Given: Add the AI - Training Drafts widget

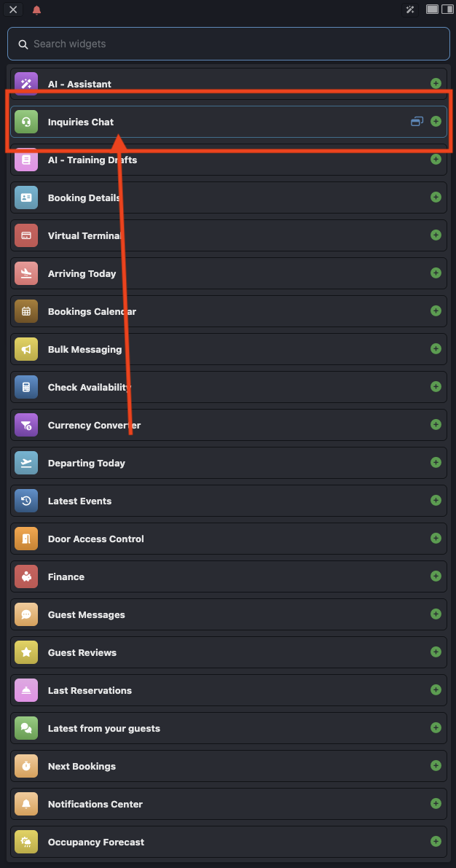Looking at the screenshot, I should coord(436,160).
